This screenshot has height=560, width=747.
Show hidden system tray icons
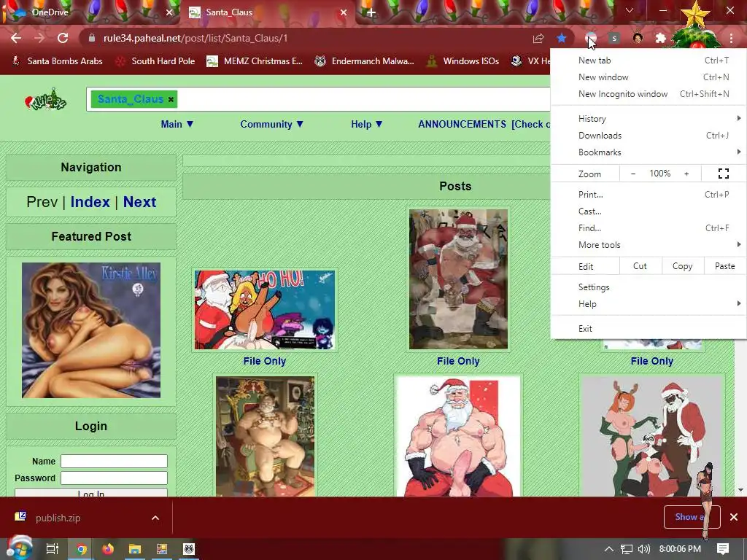(608, 549)
